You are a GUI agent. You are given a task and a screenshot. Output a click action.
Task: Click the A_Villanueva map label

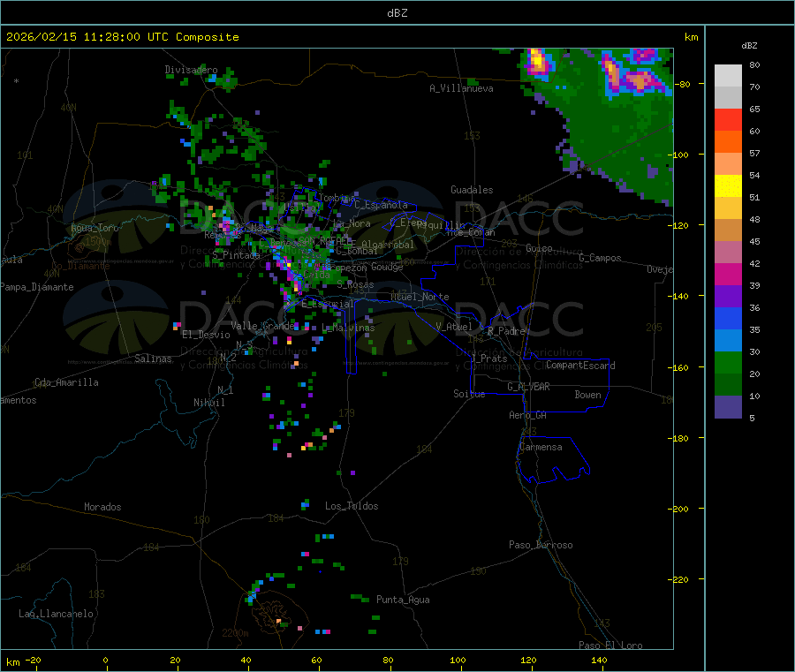pos(461,88)
